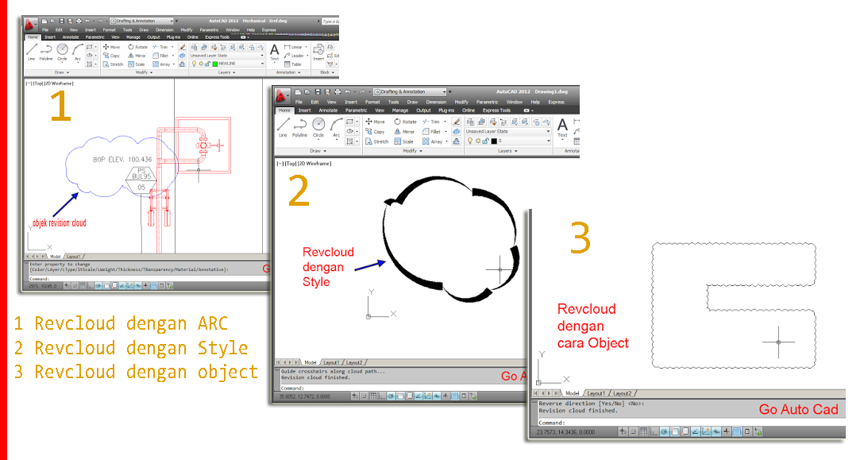Open the workspace dropdown in Mechanical-Xref window
Image resolution: width=868 pixels, height=460 pixels.
(141, 21)
